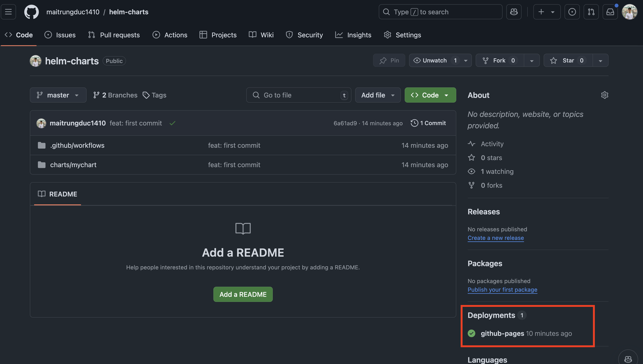Open the Actions tab
This screenshot has height=364, width=643.
pyautogui.click(x=170, y=35)
